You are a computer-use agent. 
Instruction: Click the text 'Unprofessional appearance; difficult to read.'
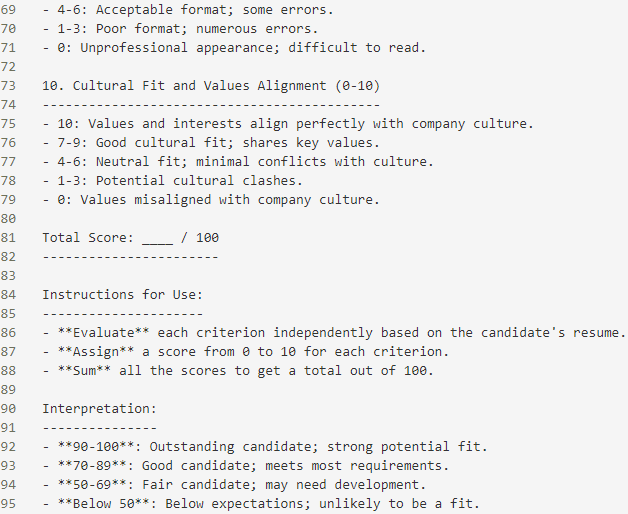253,48
